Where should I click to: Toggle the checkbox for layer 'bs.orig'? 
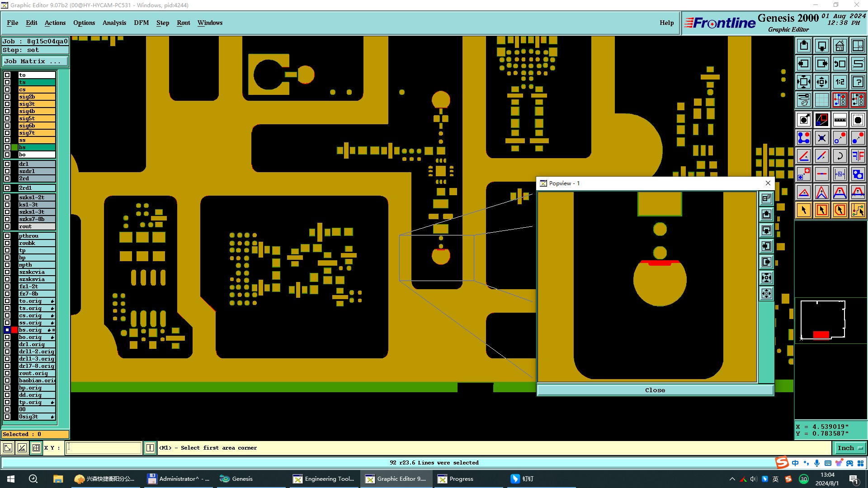(7, 330)
